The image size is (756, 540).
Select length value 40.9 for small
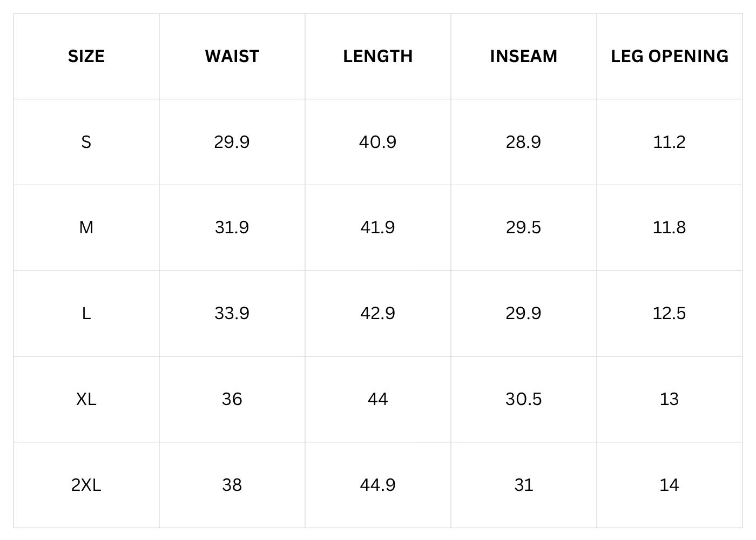377,142
